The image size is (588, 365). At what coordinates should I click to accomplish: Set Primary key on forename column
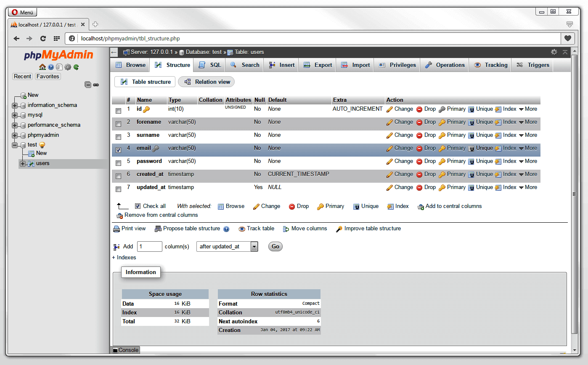[456, 122]
